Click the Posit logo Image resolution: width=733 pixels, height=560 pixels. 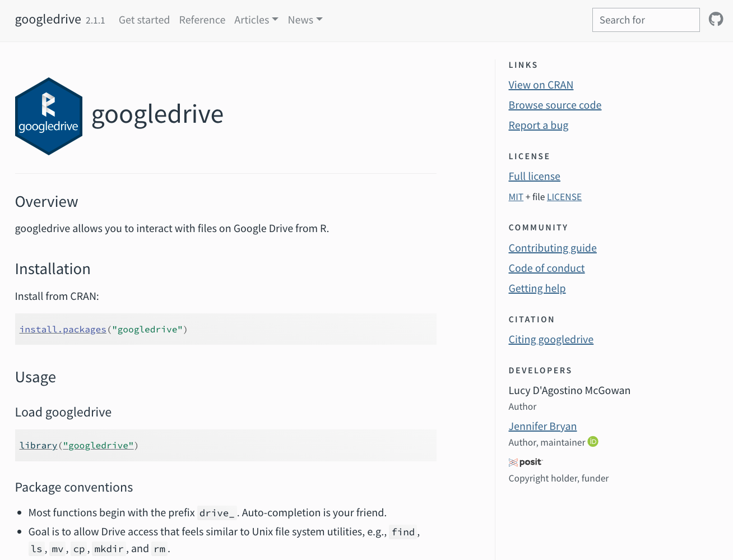coord(525,462)
